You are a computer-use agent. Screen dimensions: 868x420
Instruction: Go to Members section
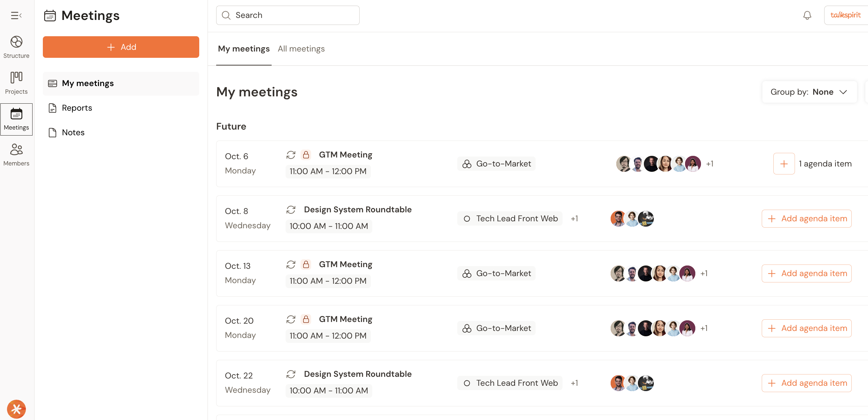pos(16,155)
